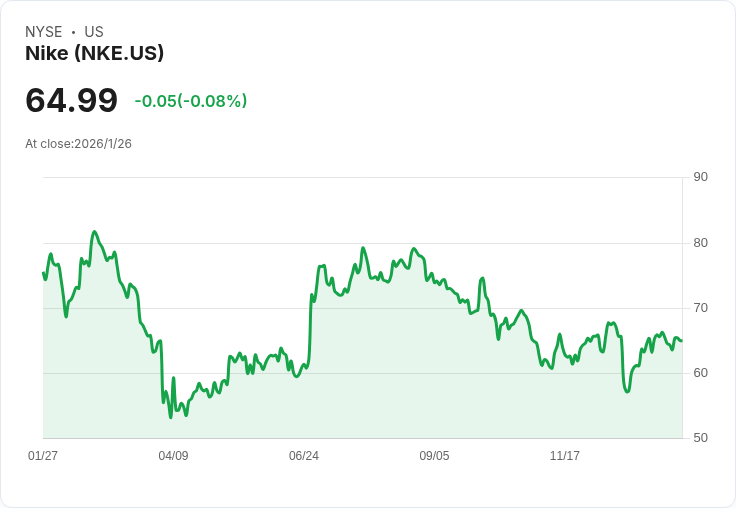Click the At close date text
Screen dimensions: 736x508
78,144
